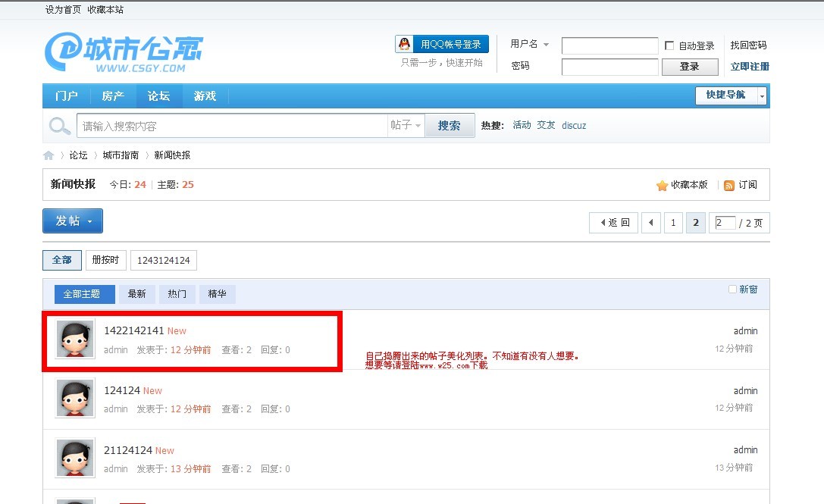Viewport: 824px width, 504px height.
Task: Click the 请输入搜索内容 search box
Action: click(232, 126)
